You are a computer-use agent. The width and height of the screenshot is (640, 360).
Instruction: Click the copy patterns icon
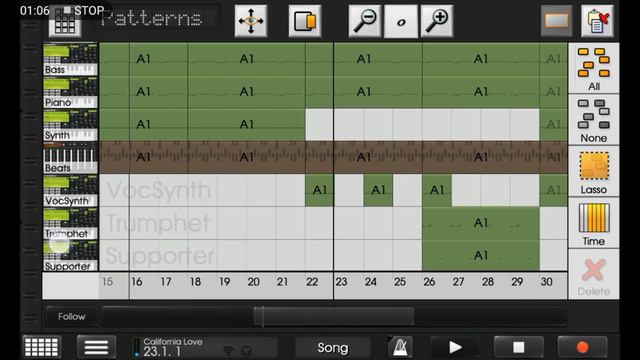[x=304, y=21]
